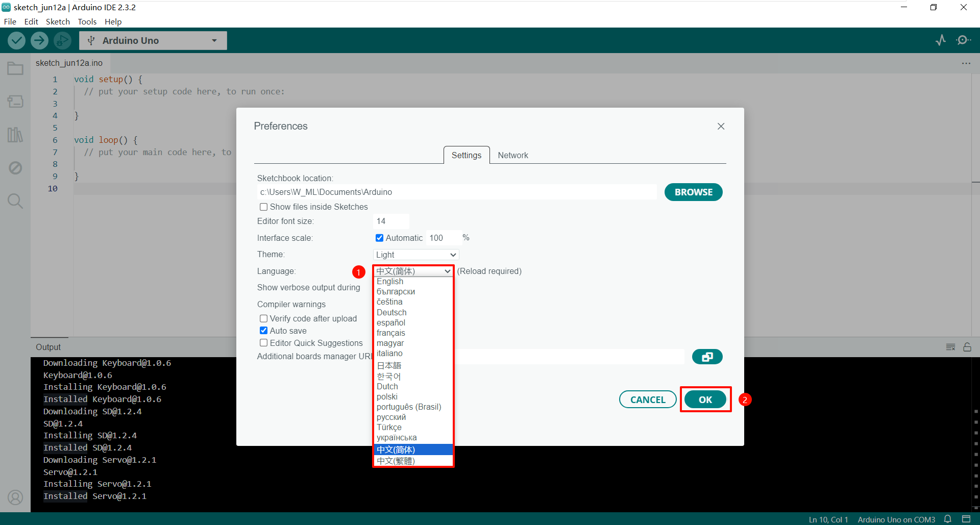Click the 'Arduino Uno on COM3' status text
980x525 pixels.
(x=896, y=519)
